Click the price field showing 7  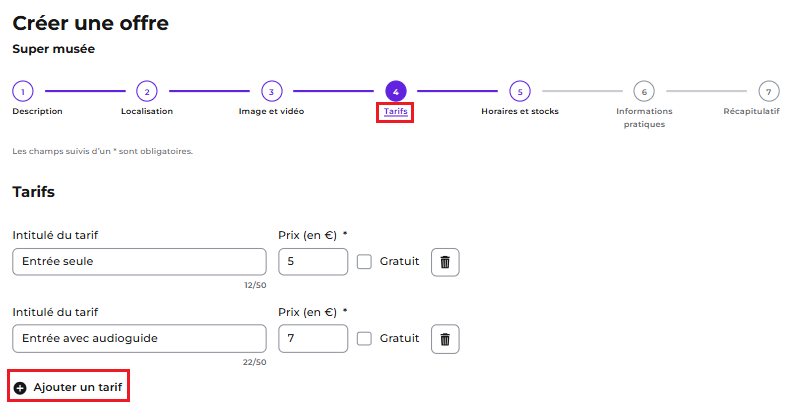coord(313,339)
